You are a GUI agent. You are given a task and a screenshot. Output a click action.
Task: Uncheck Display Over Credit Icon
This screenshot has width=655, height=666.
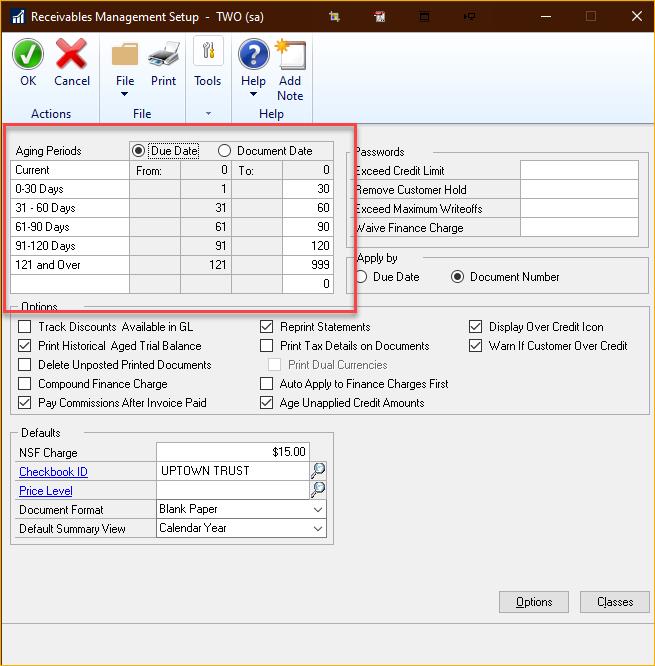click(x=475, y=327)
